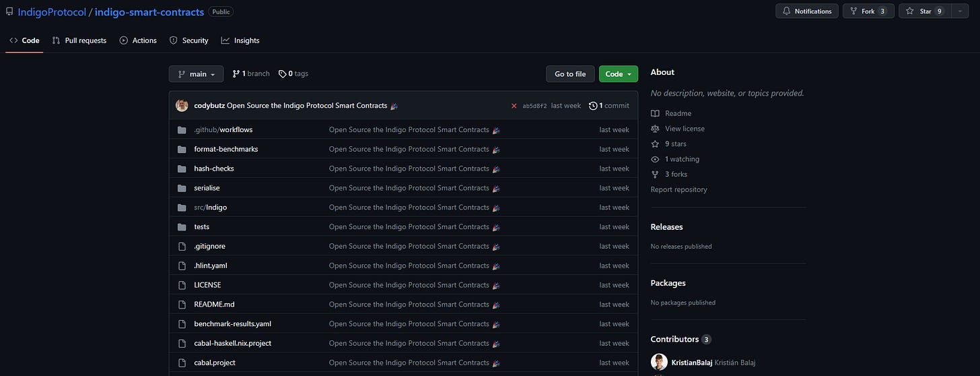Click the cabal-haskell.nix.project file icon

(x=182, y=344)
